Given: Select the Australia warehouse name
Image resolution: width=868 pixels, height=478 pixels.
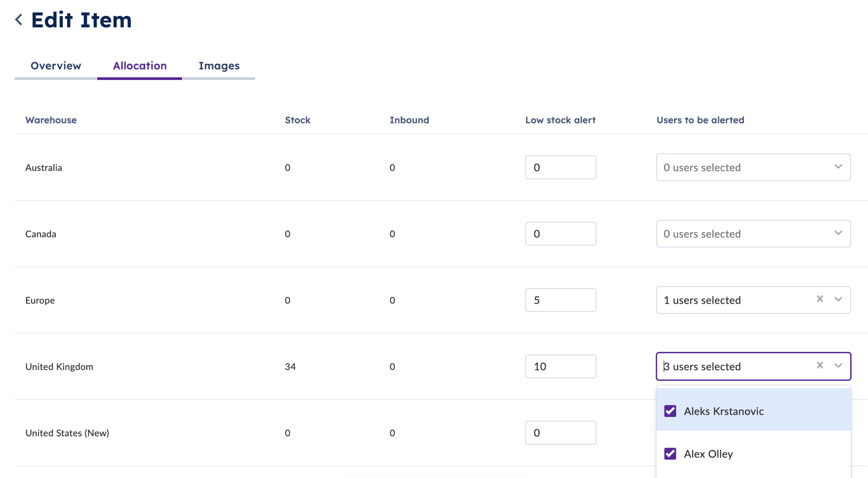Looking at the screenshot, I should point(43,168).
